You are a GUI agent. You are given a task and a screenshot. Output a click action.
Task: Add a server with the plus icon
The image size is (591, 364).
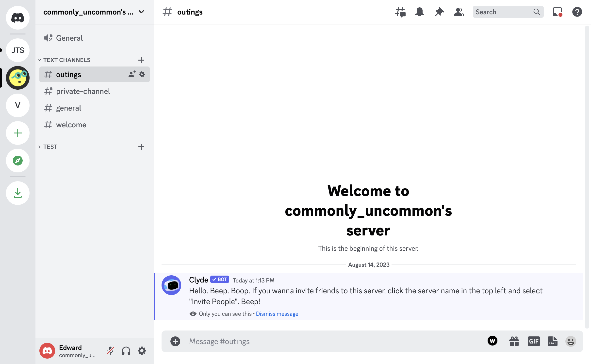(18, 133)
